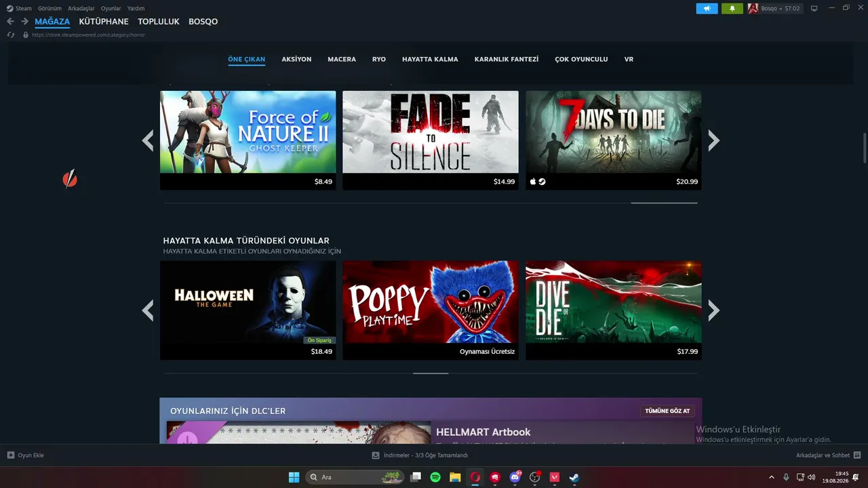
Task: Show previous games in Hayatta Kalma carousel
Action: point(148,310)
